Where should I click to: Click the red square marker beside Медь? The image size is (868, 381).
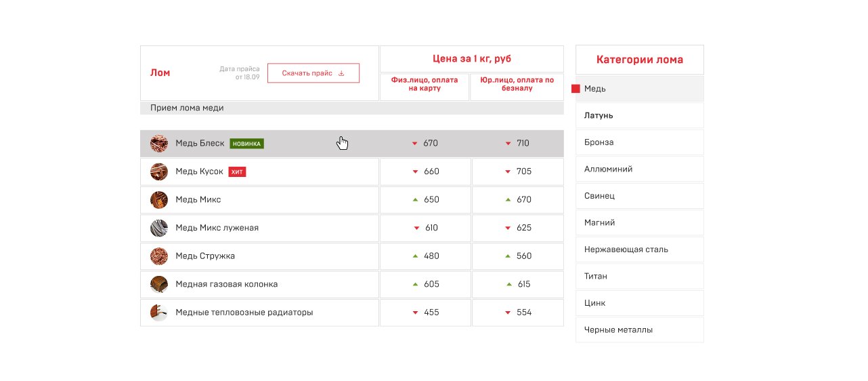click(576, 89)
